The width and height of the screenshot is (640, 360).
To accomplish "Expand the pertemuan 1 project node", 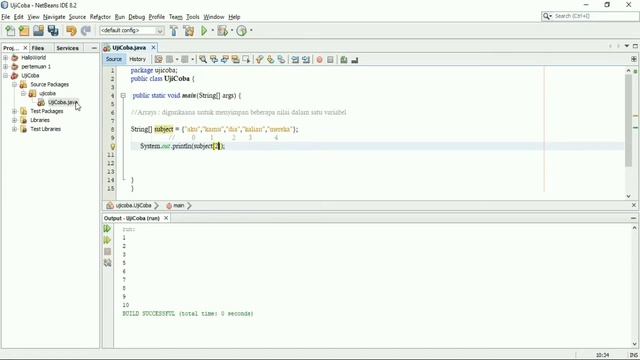I will (x=6, y=67).
